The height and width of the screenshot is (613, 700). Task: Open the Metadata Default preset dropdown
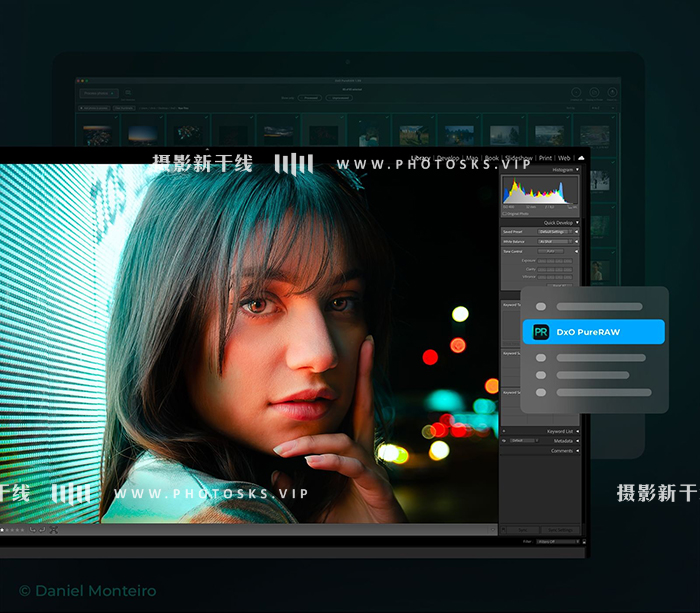523,441
